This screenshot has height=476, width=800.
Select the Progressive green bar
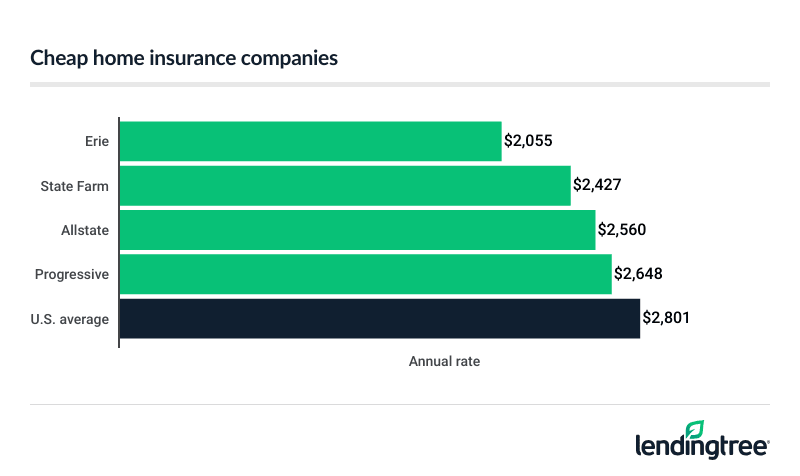point(365,273)
